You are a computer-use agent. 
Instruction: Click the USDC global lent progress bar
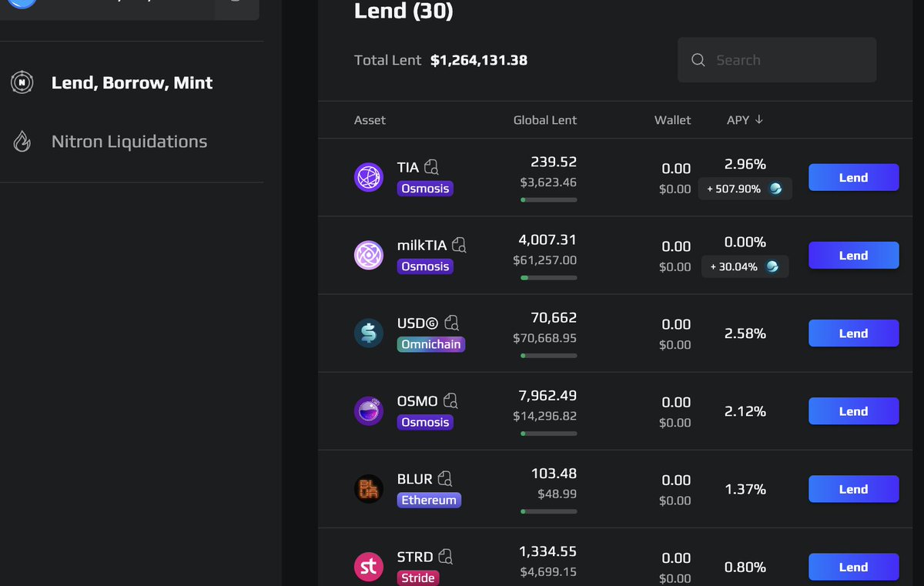548,356
